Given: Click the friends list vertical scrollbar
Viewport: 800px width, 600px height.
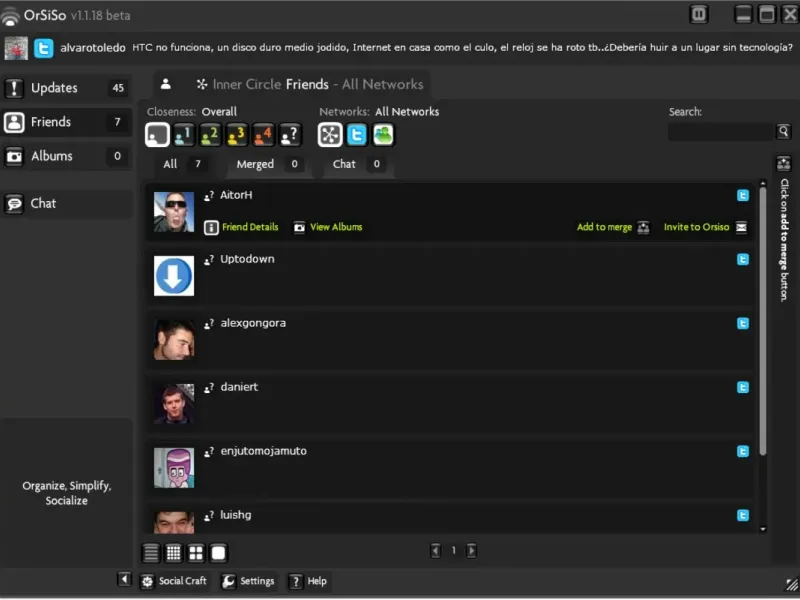Looking at the screenshot, I should tap(763, 321).
